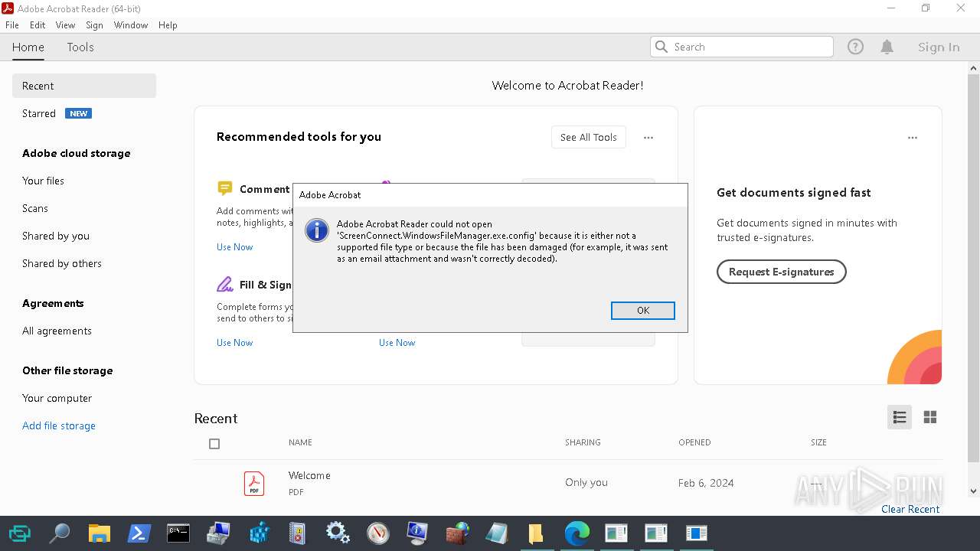Click Use Now in the middle tool column
The width and height of the screenshot is (980, 551).
tap(397, 342)
